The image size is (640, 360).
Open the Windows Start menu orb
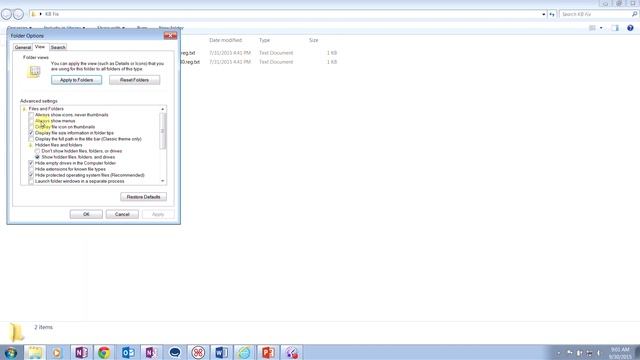(x=11, y=352)
